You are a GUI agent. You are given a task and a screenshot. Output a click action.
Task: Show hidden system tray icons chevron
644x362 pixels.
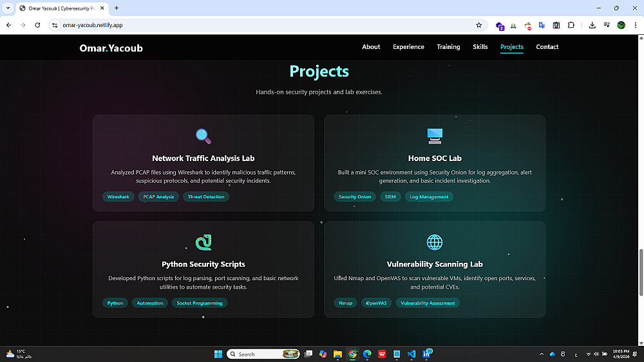pyautogui.click(x=542, y=354)
